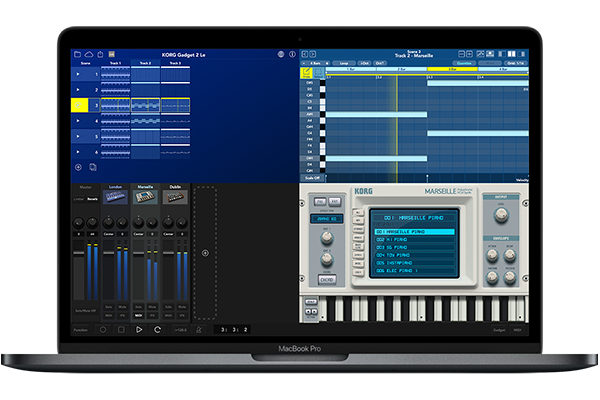Switch to right-panel layout icon
The width and height of the screenshot is (600, 400).
point(522,54)
